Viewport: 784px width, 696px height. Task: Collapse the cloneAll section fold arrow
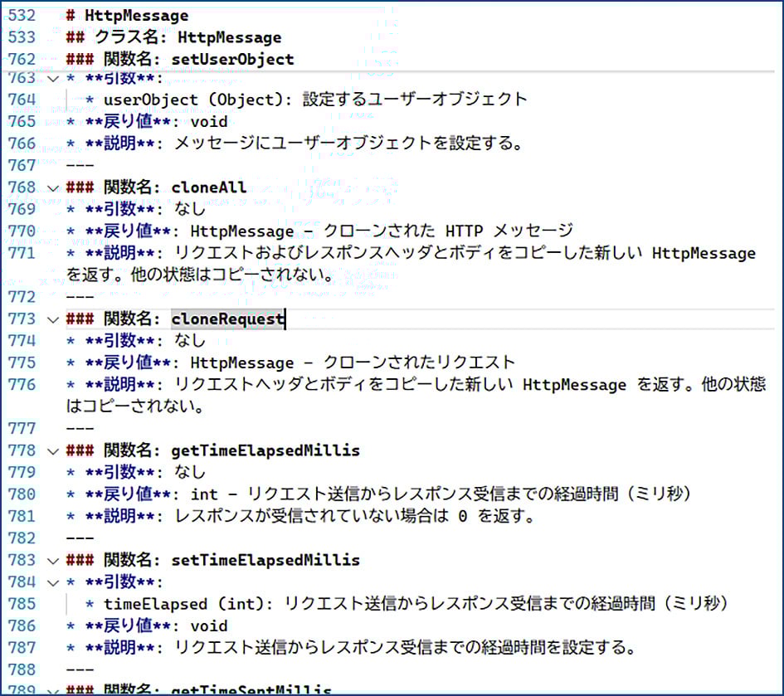click(x=54, y=187)
